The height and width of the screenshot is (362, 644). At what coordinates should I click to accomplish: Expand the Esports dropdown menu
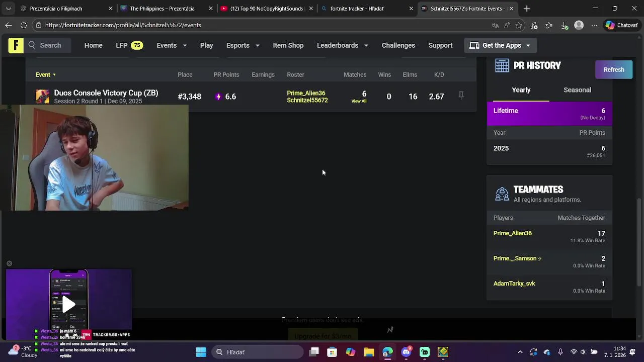243,45
